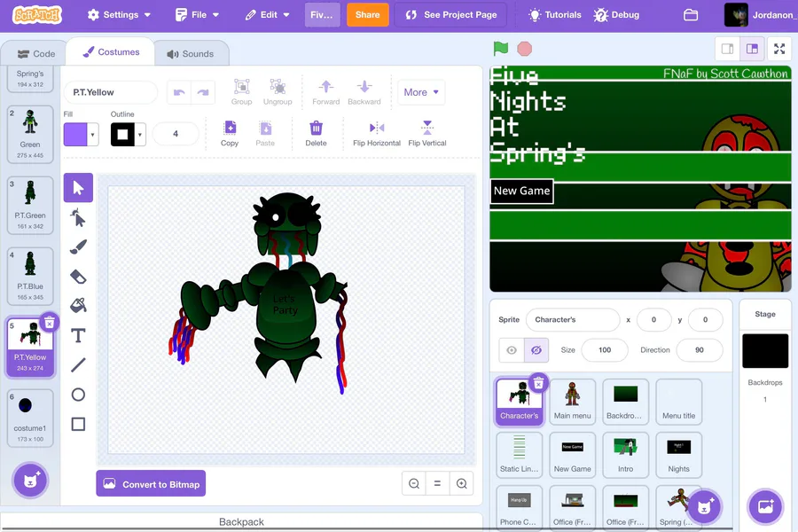Image resolution: width=798 pixels, height=532 pixels.
Task: Delete the Character's sprite via trash icon
Action: pos(538,383)
